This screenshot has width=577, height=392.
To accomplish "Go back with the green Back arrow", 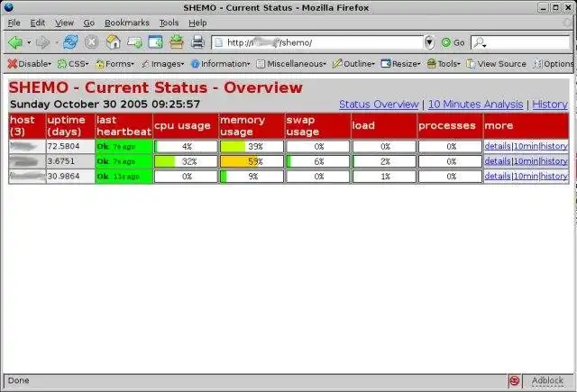I will pos(15,42).
